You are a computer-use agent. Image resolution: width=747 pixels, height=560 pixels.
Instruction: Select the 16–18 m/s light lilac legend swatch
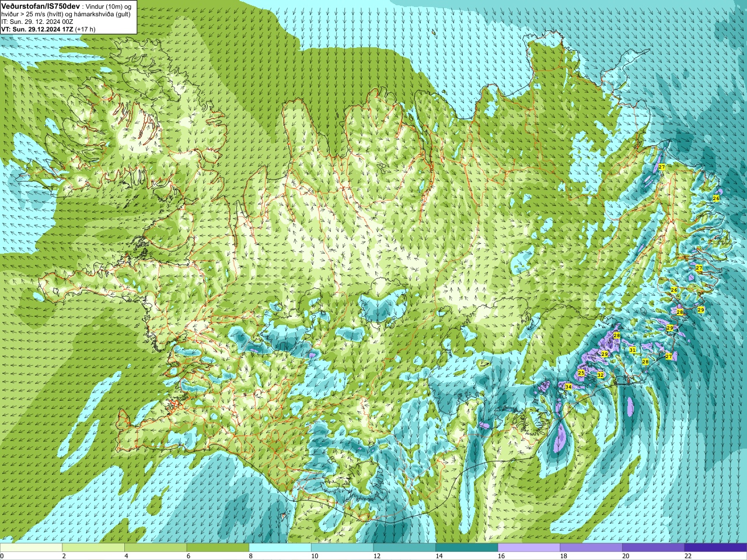pos(529,548)
